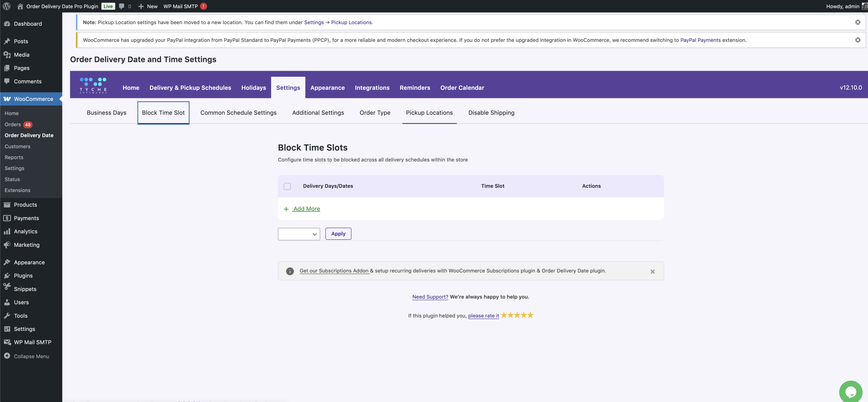Click the WP Mail SMTP alert badge

click(x=204, y=6)
